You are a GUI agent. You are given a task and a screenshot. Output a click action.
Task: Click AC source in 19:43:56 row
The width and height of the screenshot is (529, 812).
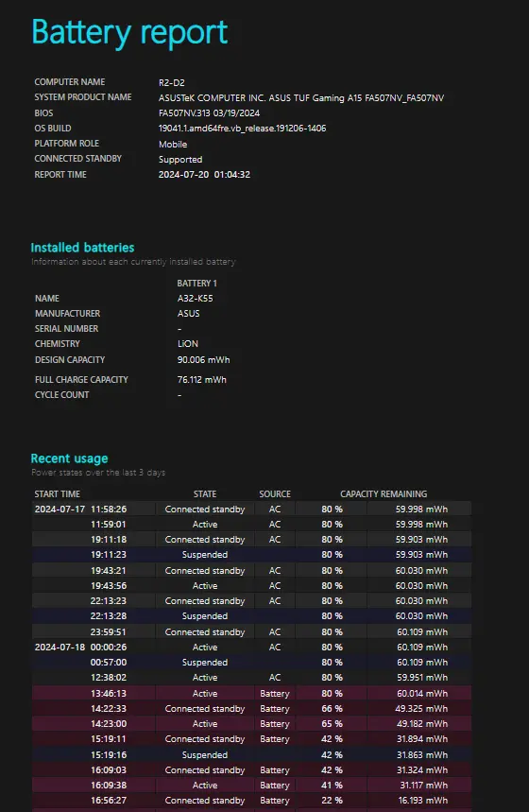[x=275, y=586]
